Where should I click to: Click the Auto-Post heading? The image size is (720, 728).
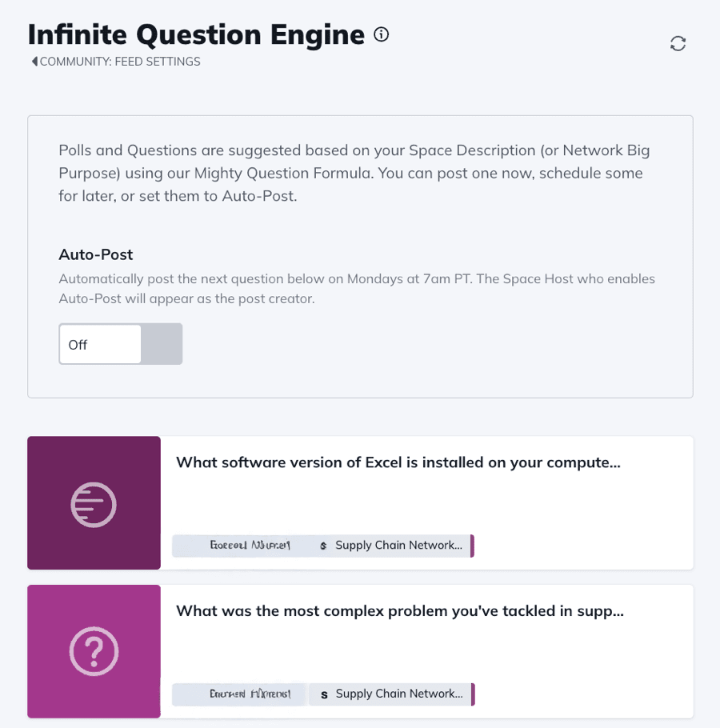(x=96, y=254)
